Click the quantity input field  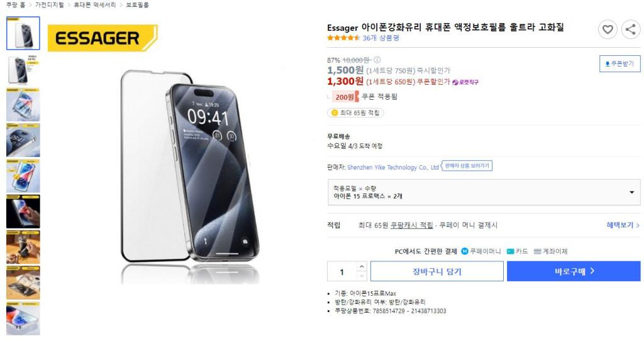click(x=341, y=271)
